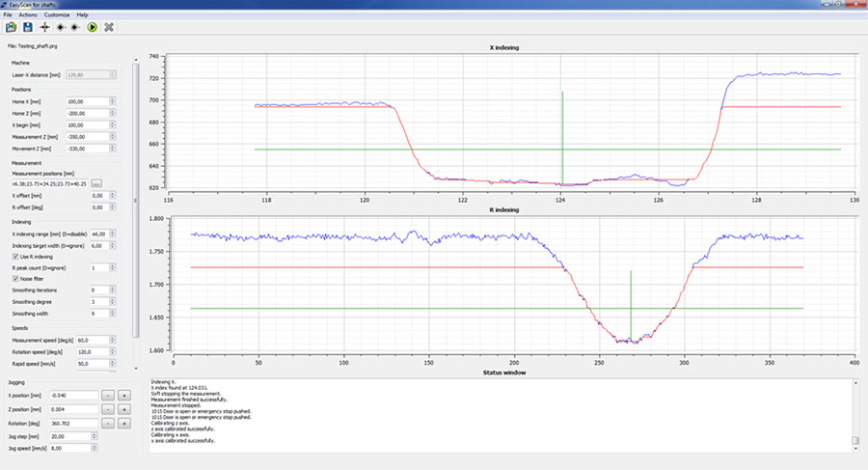
Task: Open a program file with the folder icon
Action: (11, 27)
